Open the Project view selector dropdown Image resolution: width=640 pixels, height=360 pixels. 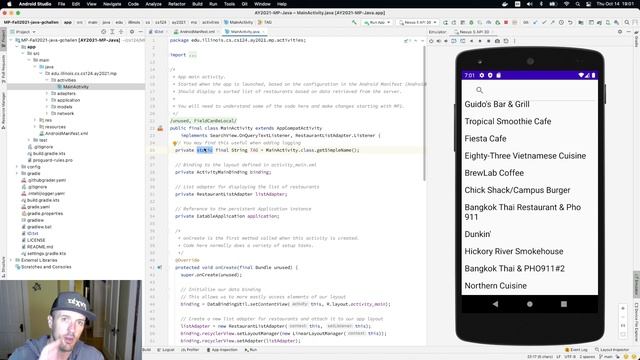tap(23, 31)
